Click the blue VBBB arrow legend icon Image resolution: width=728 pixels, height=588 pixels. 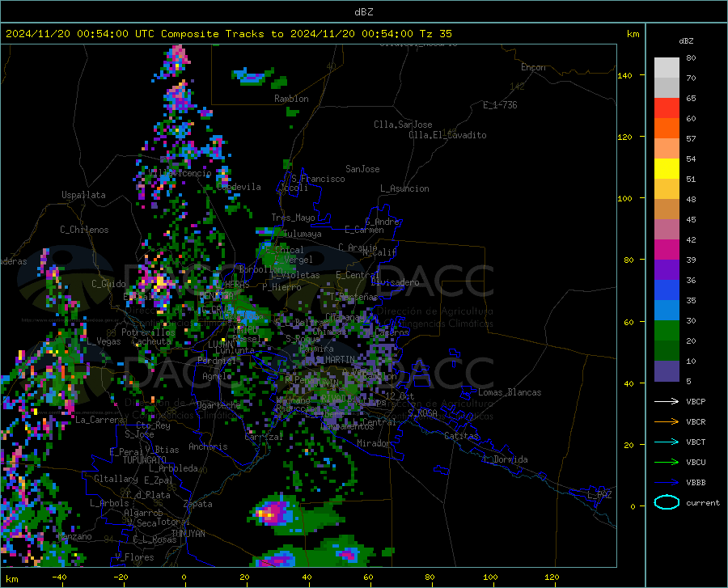[x=667, y=482]
